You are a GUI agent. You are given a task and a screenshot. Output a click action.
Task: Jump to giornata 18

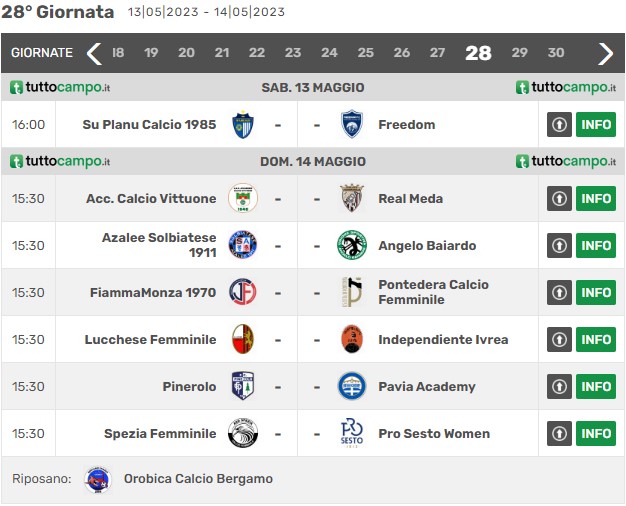(x=118, y=53)
